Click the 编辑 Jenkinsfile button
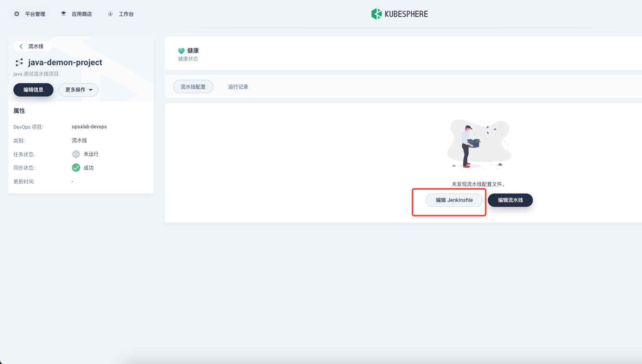This screenshot has width=642, height=364. point(454,200)
